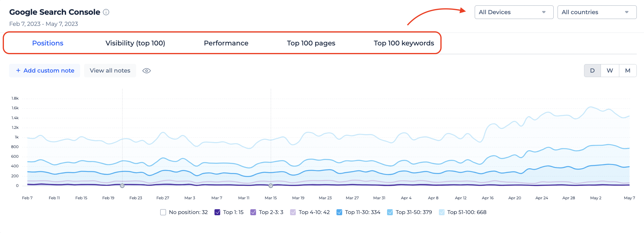Uncheck the Top 11-30: 334 series
The image size is (644, 233).
coord(339,212)
